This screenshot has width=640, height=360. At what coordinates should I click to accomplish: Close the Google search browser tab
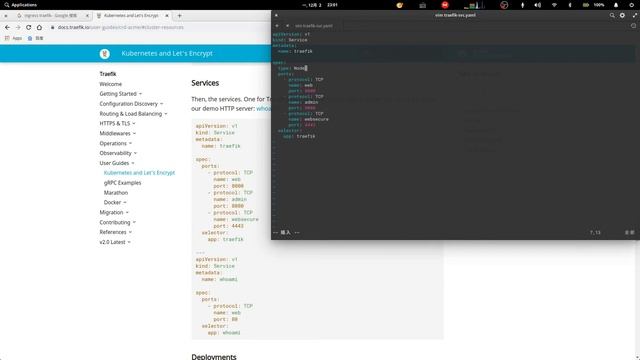coord(87,16)
